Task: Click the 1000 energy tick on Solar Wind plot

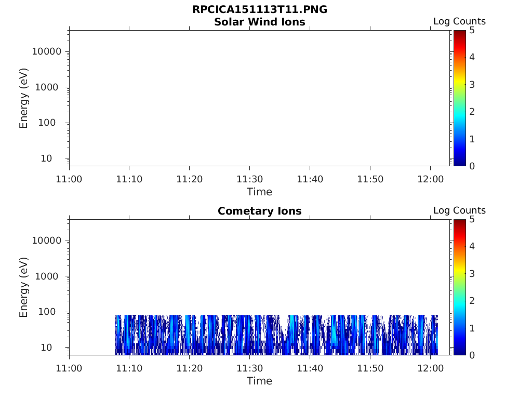Action: (47, 87)
